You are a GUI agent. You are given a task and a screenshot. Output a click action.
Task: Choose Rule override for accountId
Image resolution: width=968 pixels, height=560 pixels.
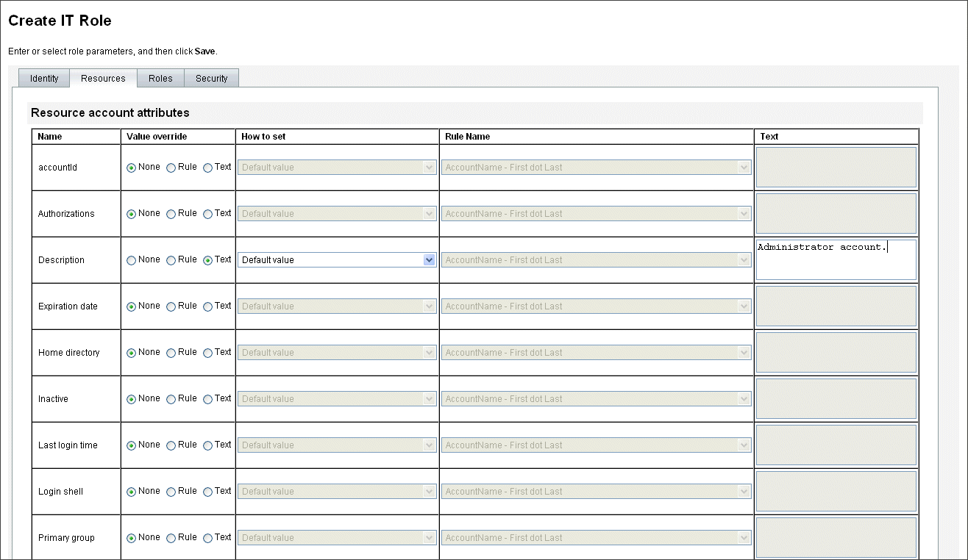[x=171, y=168]
